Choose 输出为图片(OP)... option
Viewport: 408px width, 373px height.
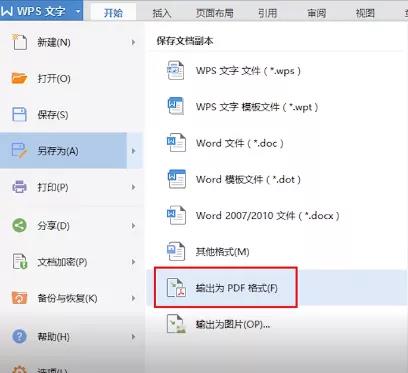[x=233, y=324]
